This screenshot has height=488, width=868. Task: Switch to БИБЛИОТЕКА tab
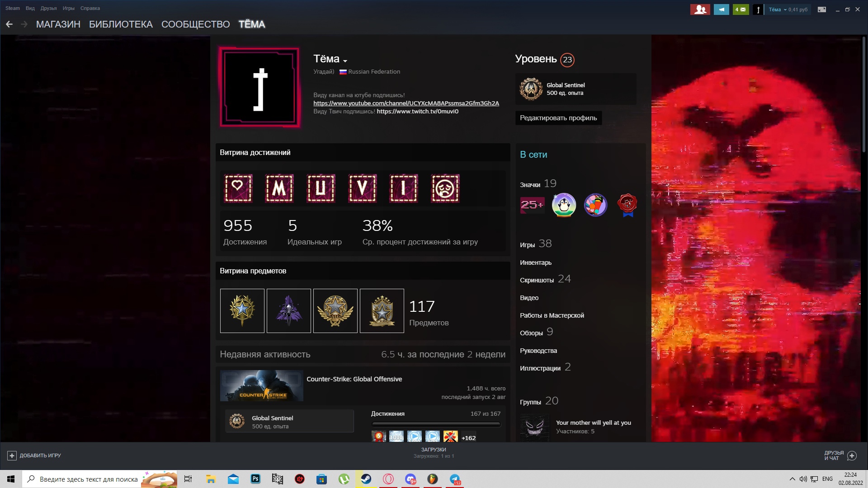121,24
